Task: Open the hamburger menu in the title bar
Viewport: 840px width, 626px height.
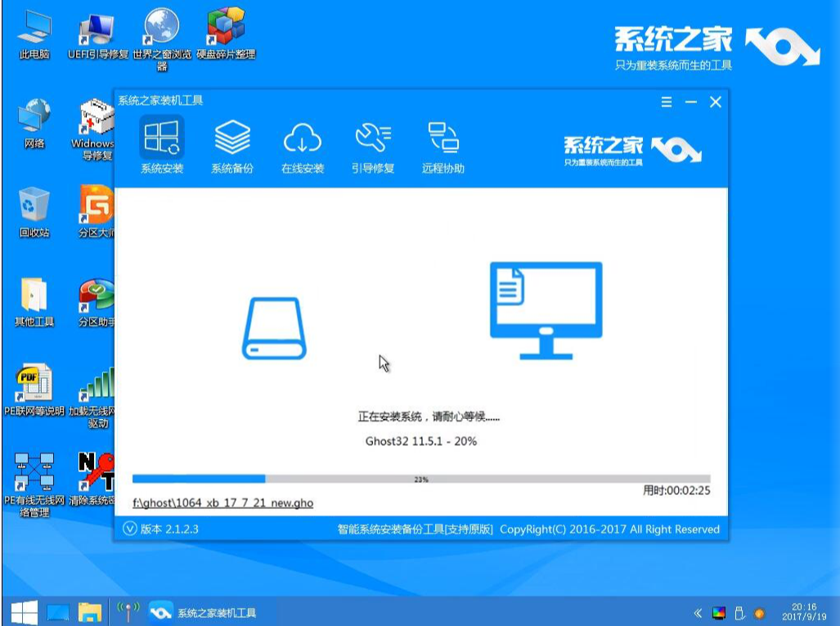Action: [667, 102]
